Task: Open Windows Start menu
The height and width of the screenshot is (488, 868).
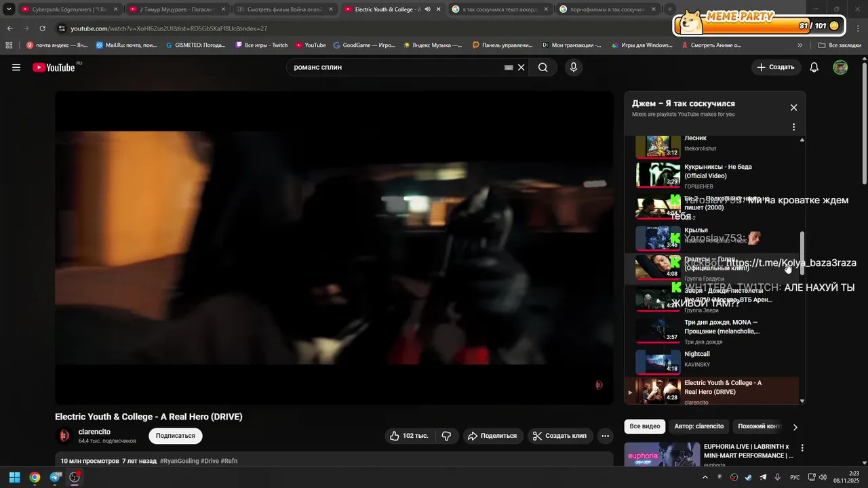Action: (14, 477)
